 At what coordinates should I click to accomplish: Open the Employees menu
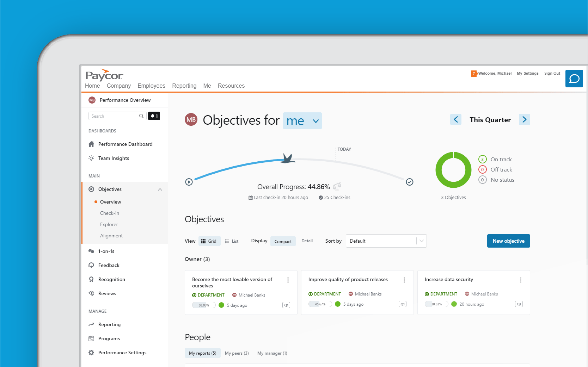(151, 86)
